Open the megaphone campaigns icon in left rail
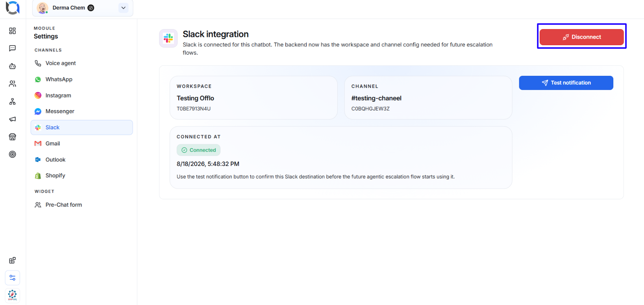The width and height of the screenshot is (644, 305). click(13, 119)
